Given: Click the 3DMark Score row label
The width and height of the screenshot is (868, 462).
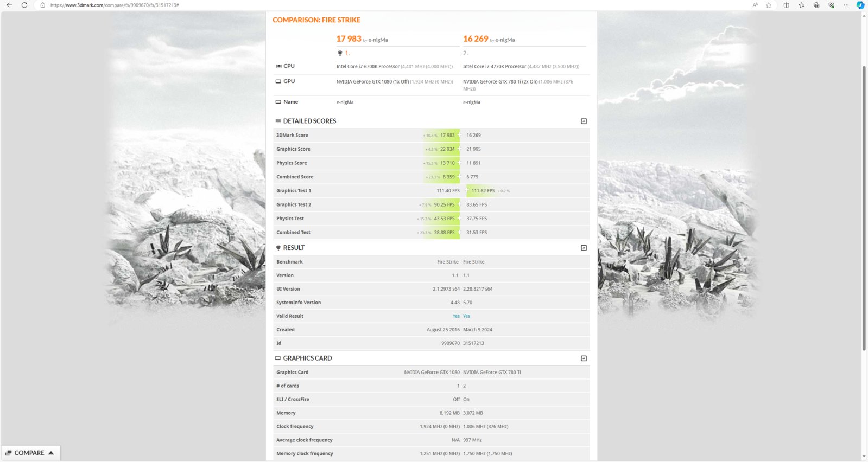Looking at the screenshot, I should tap(292, 136).
